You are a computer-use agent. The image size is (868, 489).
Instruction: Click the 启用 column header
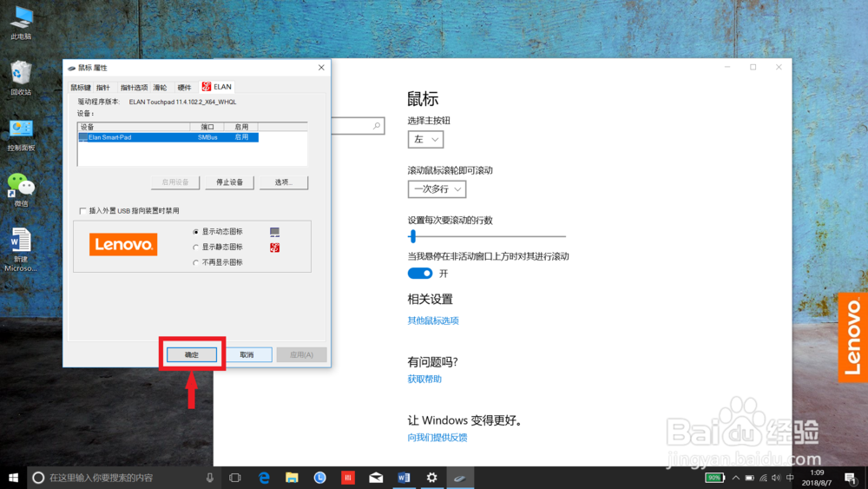(x=241, y=127)
